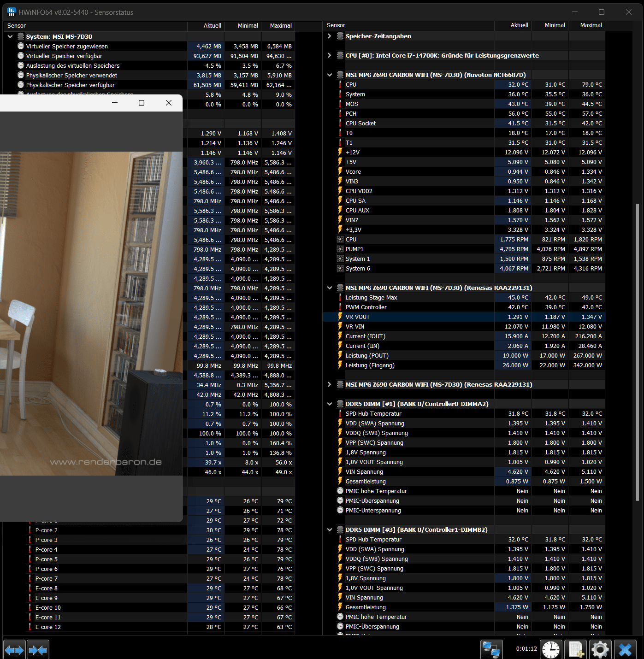This screenshot has height=659, width=644.
Task: Select Virtueller Speicher verfügbar row
Action: 149,56
